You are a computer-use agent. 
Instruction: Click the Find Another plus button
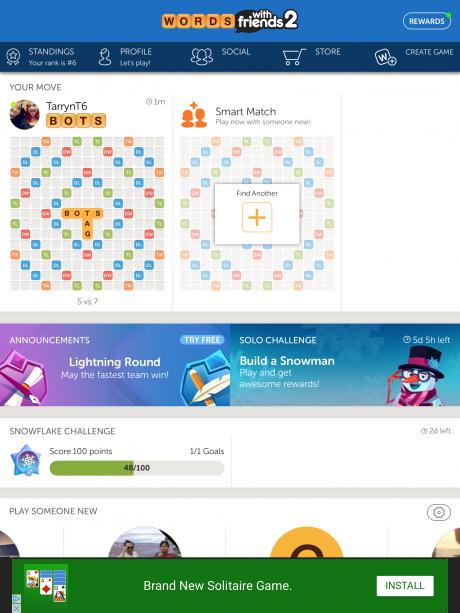click(x=257, y=217)
